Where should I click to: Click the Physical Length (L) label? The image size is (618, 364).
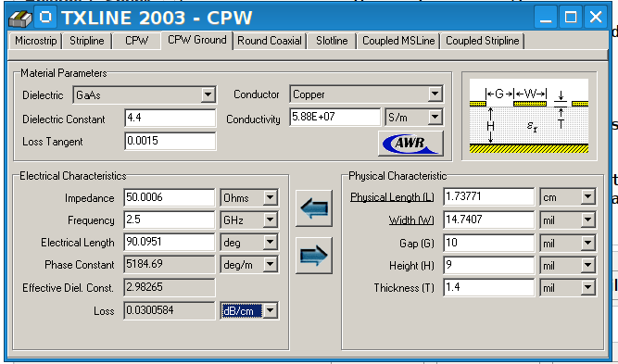pyautogui.click(x=392, y=197)
